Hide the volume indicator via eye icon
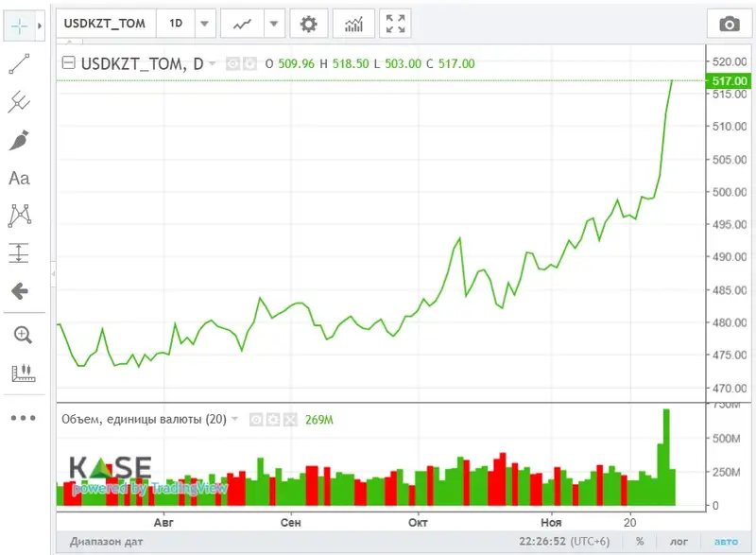 (x=255, y=419)
